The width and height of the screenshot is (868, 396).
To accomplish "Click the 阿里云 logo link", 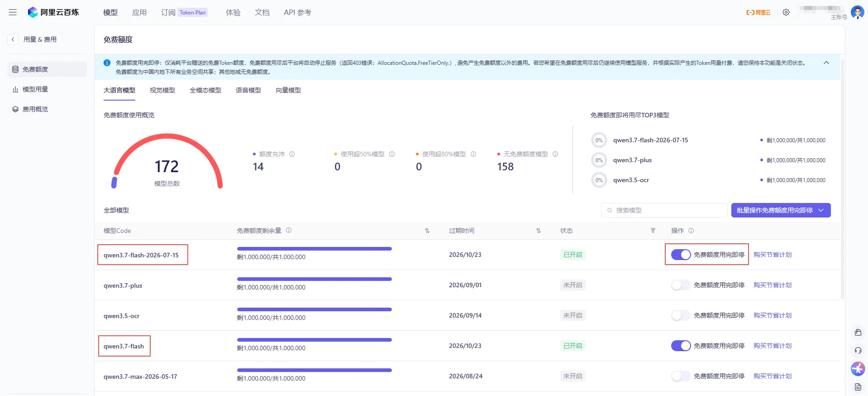I will (758, 13).
